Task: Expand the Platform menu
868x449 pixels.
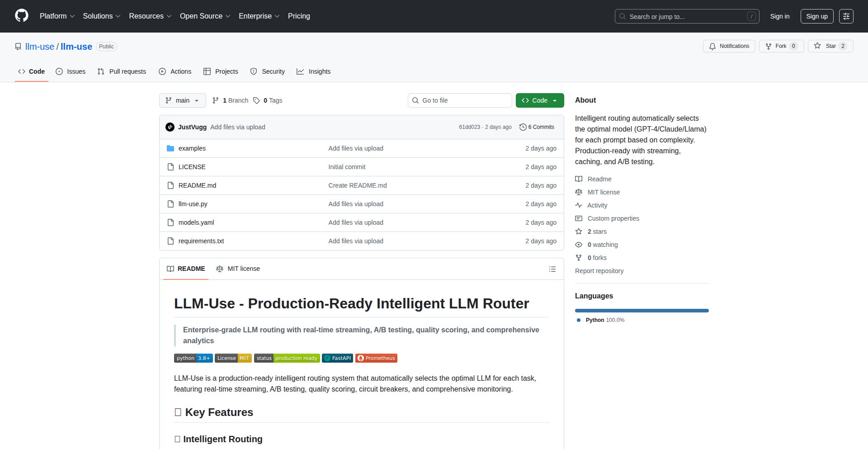Action: 57,16
